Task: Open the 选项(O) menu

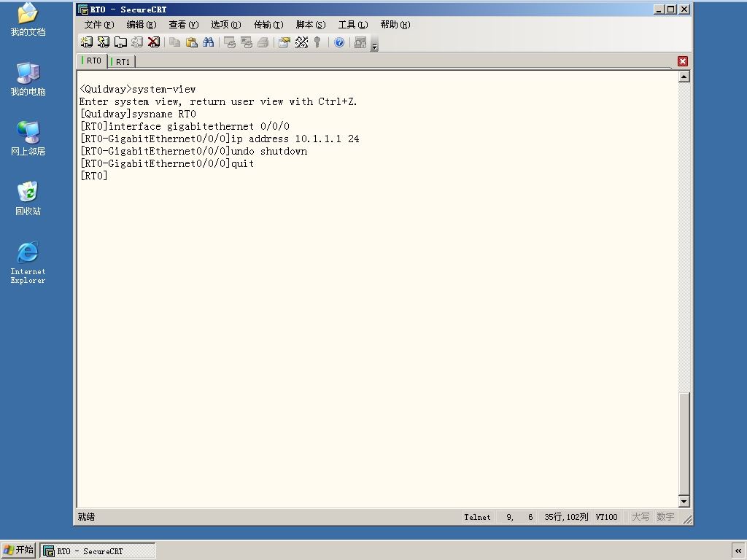Action: (226, 24)
